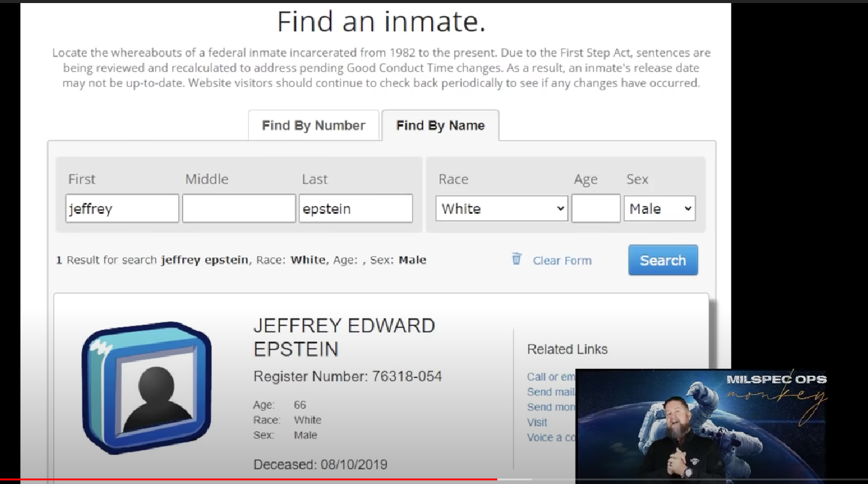Viewport: 868px width, 484px height.
Task: Click the red video progress bar
Action: point(248,479)
